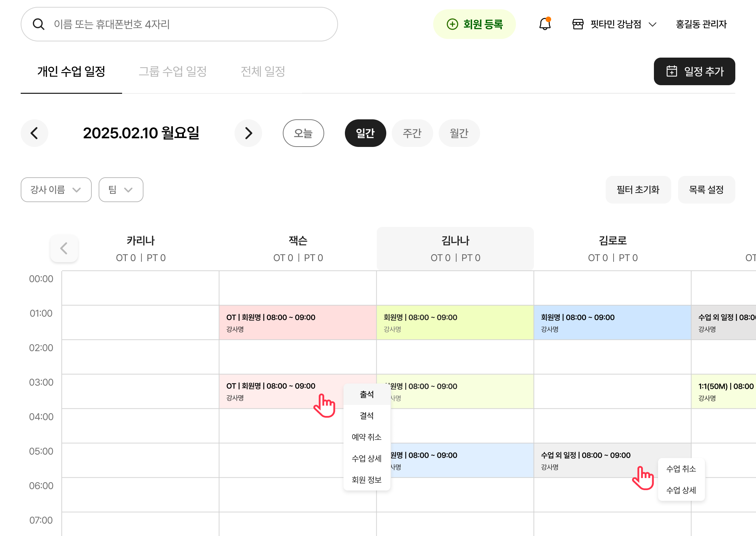Click the plus icon on 회원 등록
The image size is (756, 536).
[452, 24]
